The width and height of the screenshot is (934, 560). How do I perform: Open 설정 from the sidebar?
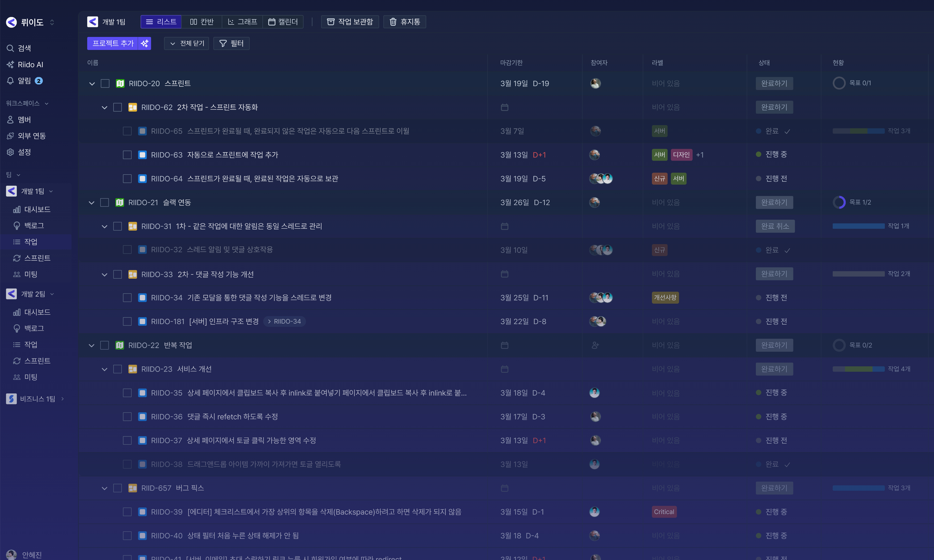point(24,152)
